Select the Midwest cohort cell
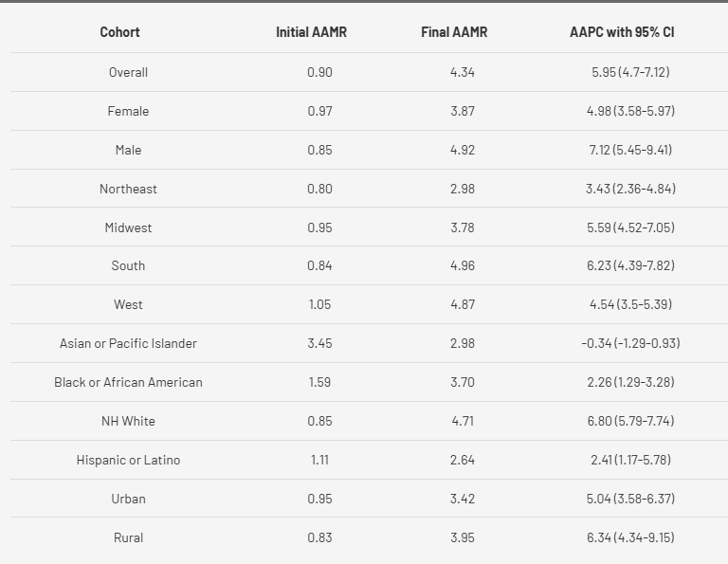Image resolution: width=728 pixels, height=564 pixels. click(128, 227)
